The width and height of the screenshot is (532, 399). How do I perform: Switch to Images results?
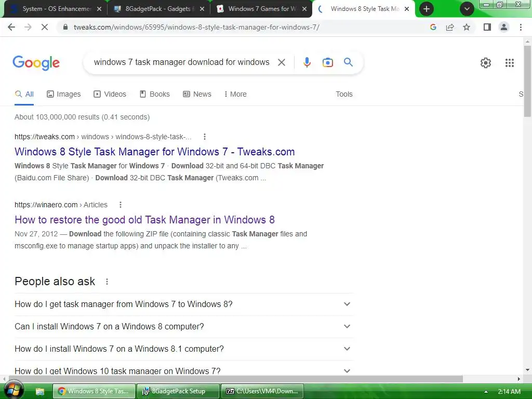(x=63, y=94)
